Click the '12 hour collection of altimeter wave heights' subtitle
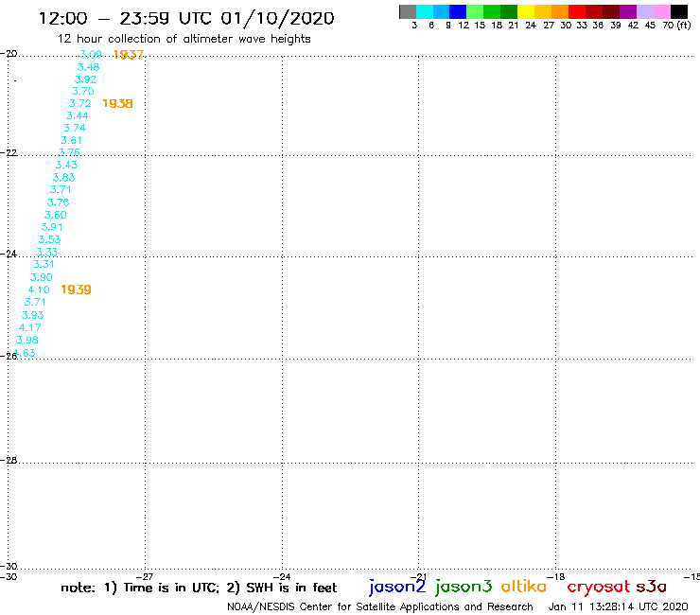 (x=184, y=39)
